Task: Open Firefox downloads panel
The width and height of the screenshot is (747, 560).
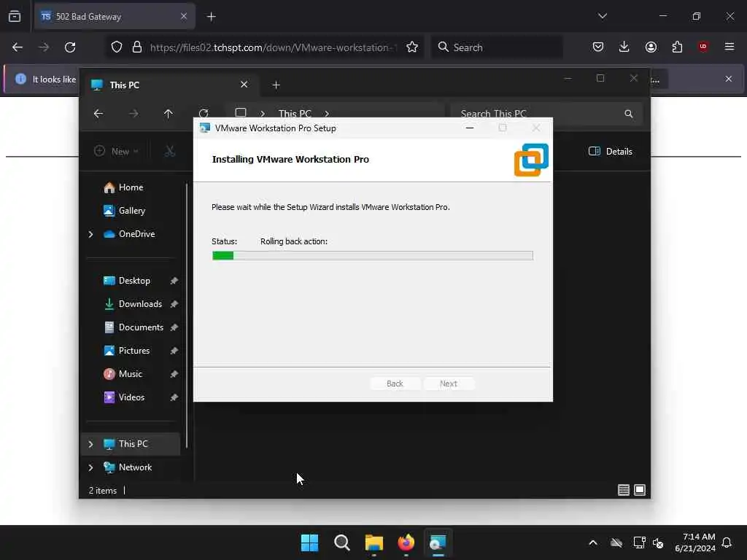Action: (624, 47)
